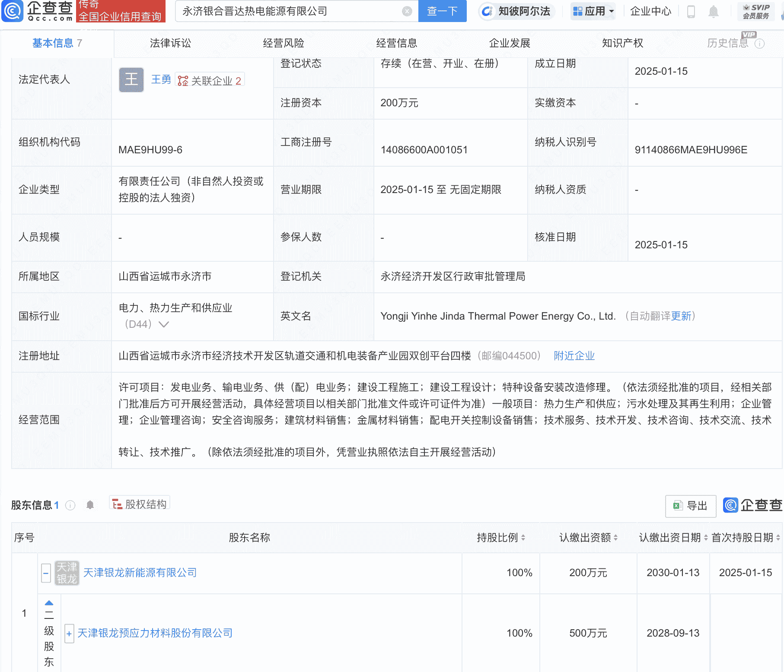Open 知彼阿尔法 assistant

click(x=516, y=12)
